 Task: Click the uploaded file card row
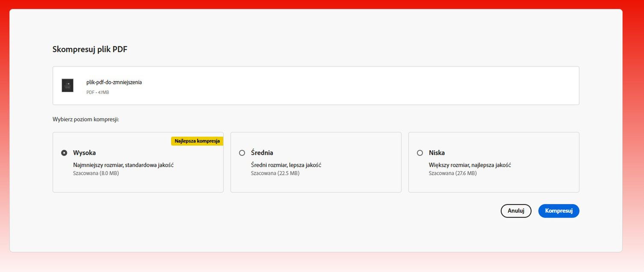point(316,85)
